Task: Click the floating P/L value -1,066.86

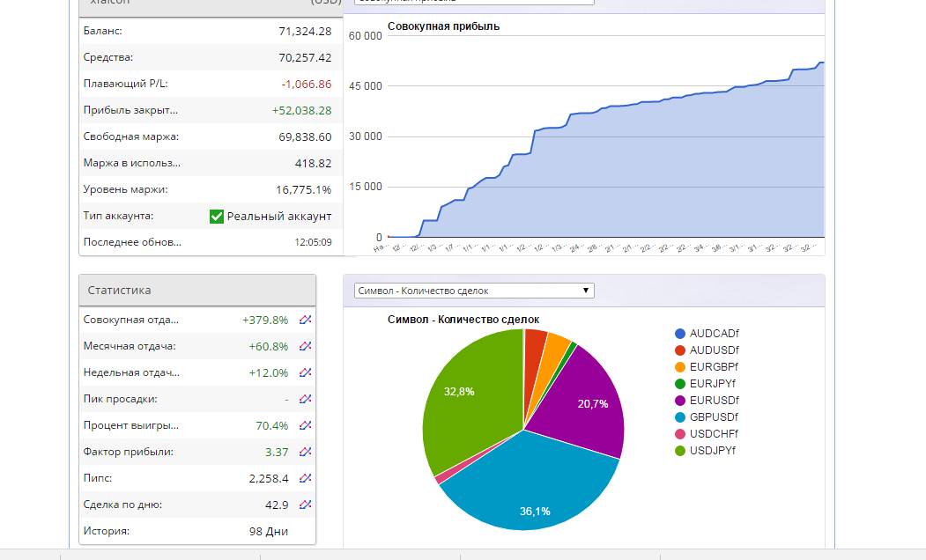Action: pos(307,85)
